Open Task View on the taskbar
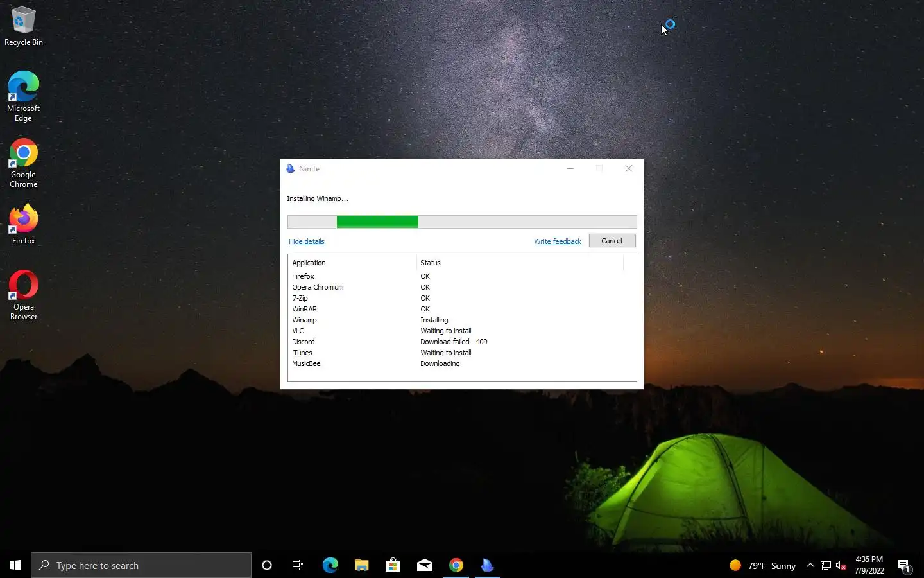Screen dimensions: 924x578 point(298,565)
